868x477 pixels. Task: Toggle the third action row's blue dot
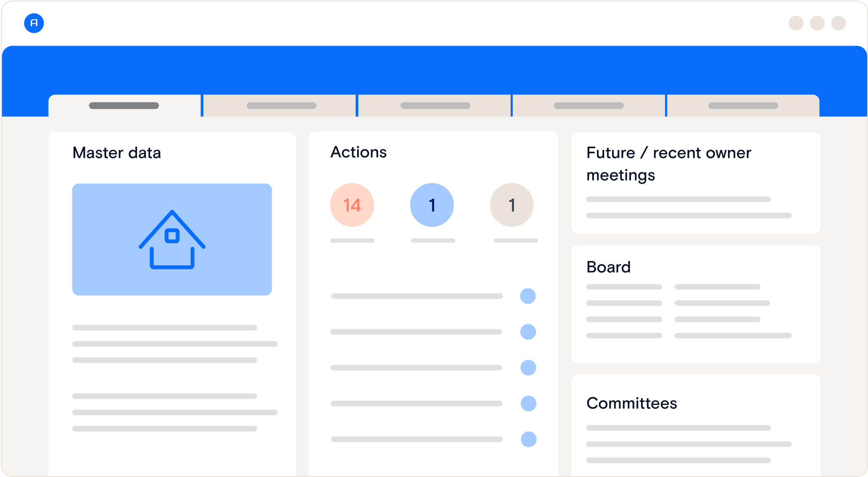tap(528, 368)
